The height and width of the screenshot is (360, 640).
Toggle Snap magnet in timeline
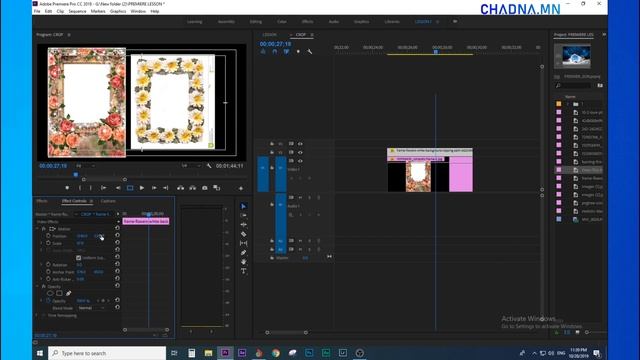point(275,52)
